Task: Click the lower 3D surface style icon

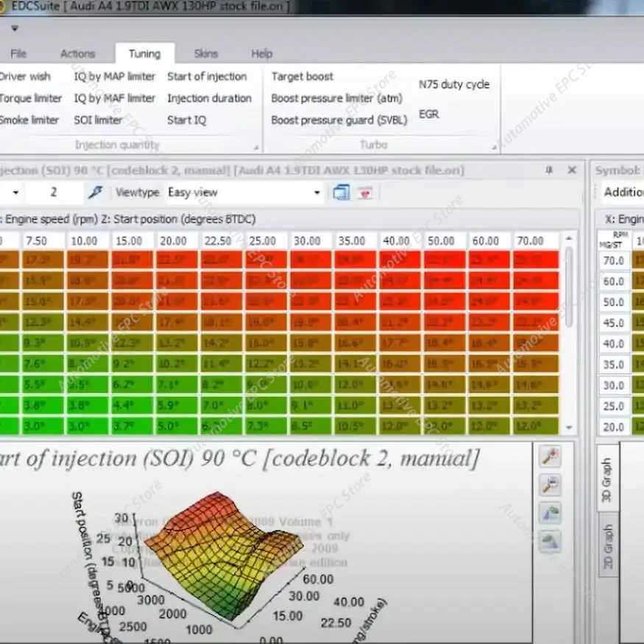Action: click(x=550, y=541)
